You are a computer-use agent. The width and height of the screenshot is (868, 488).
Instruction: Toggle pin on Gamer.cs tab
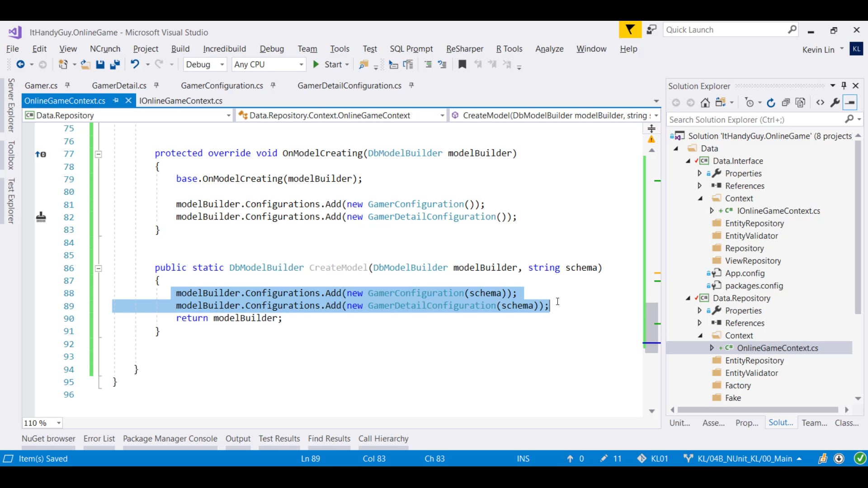pyautogui.click(x=67, y=85)
